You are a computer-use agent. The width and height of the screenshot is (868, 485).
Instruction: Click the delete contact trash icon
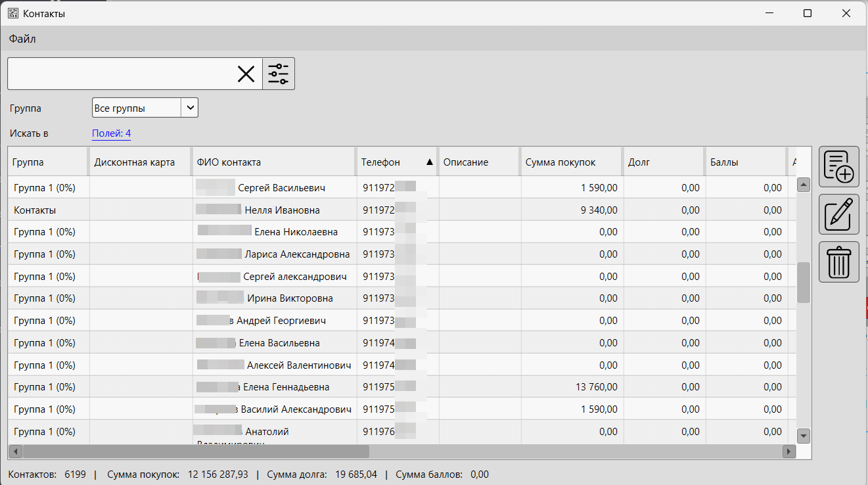[x=838, y=262]
